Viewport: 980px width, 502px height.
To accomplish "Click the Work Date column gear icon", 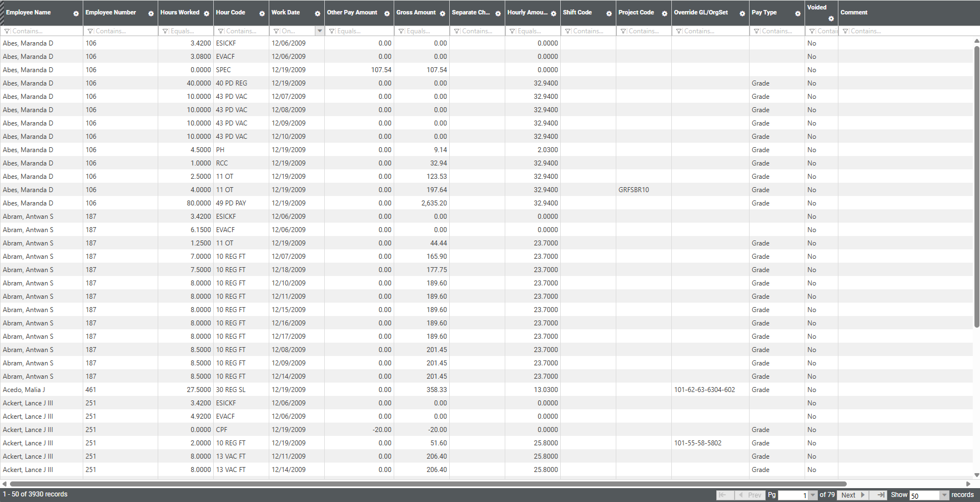I will coord(318,13).
